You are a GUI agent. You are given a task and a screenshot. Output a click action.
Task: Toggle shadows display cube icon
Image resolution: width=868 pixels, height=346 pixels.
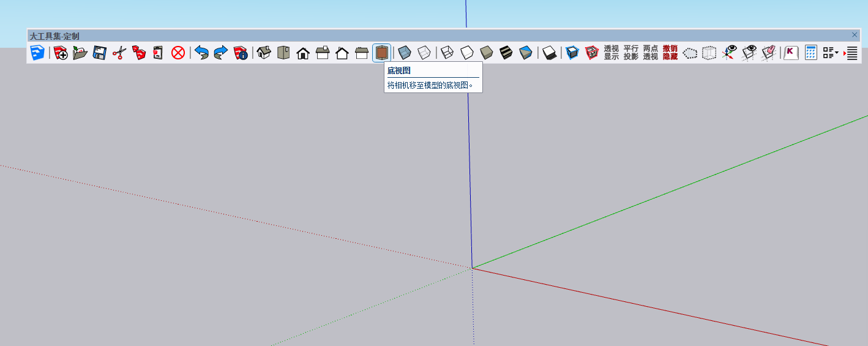pyautogui.click(x=549, y=53)
